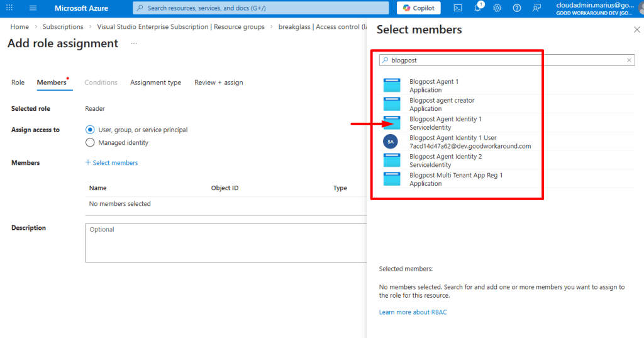Launch Cloud Shell from the top bar
This screenshot has height=338, width=644.
pyautogui.click(x=458, y=8)
